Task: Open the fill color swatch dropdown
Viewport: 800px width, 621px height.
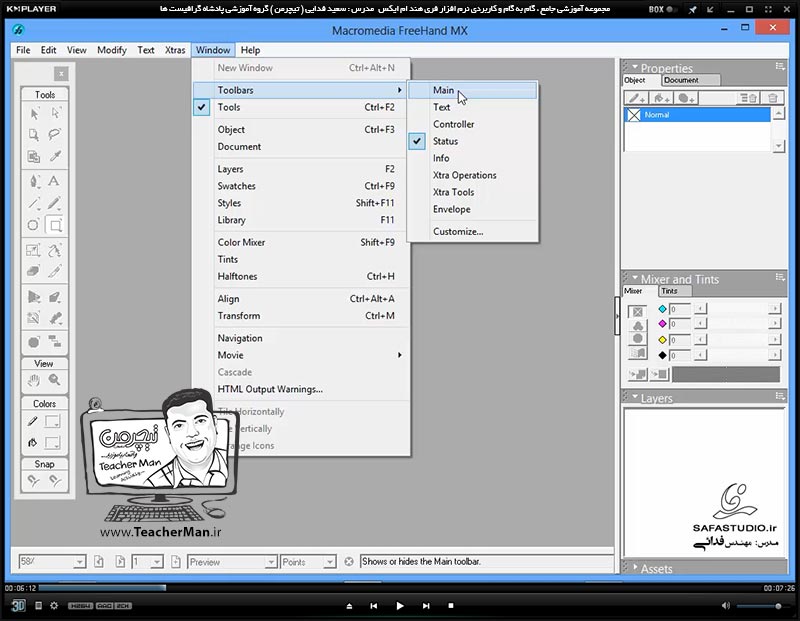Action: 53,442
